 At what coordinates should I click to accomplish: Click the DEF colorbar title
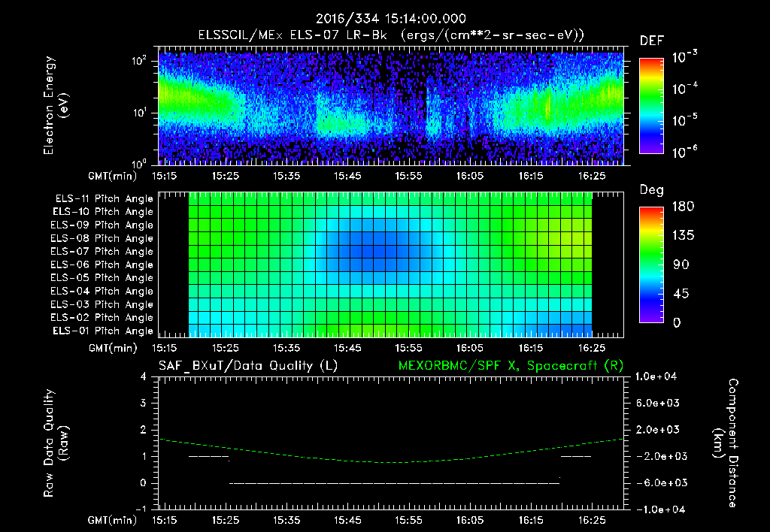[652, 41]
